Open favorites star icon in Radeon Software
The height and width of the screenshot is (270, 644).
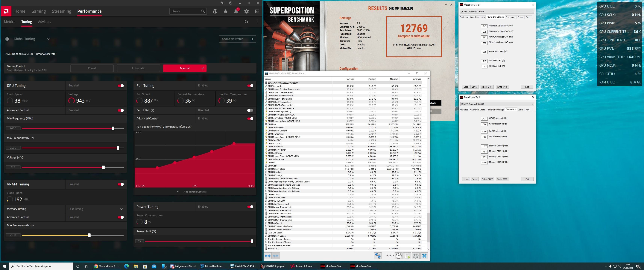click(x=226, y=11)
